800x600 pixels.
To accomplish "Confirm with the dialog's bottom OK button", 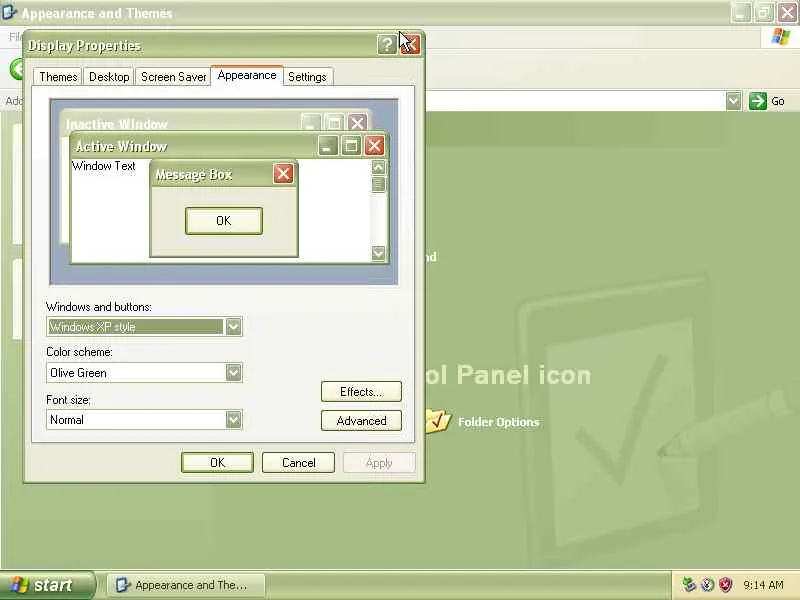I will pyautogui.click(x=217, y=462).
